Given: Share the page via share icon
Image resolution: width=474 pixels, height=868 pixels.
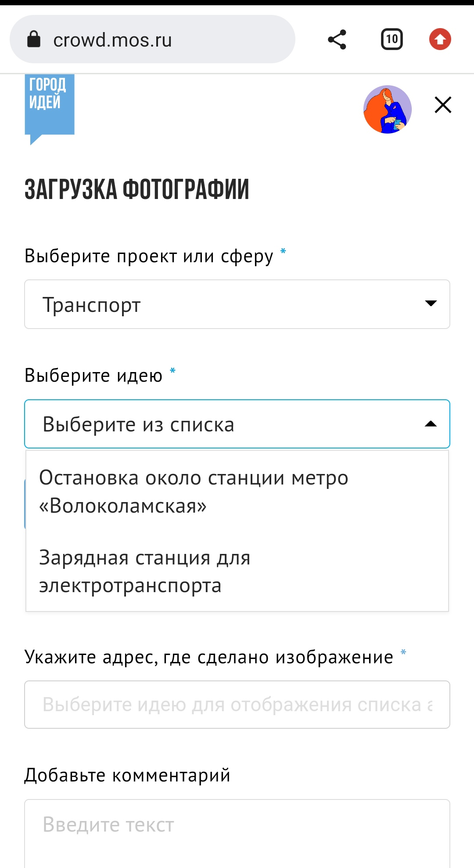Looking at the screenshot, I should [x=337, y=40].
